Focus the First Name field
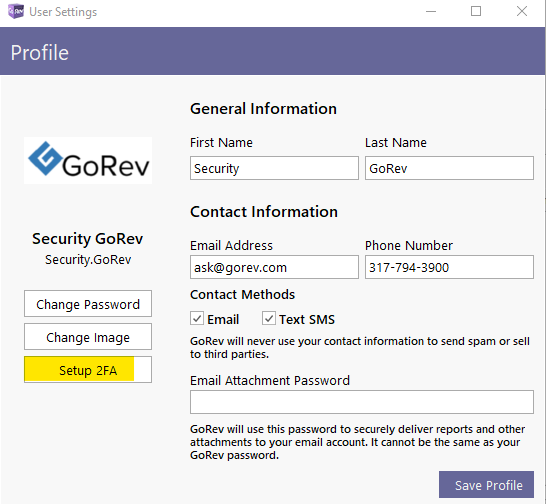Viewport: 546px width, 504px height. coord(274,168)
